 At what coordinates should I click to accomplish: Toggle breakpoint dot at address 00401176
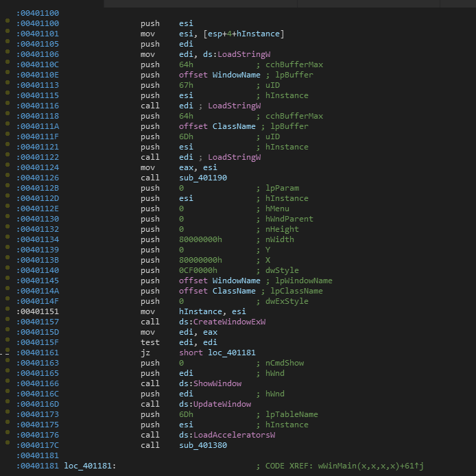point(7,435)
